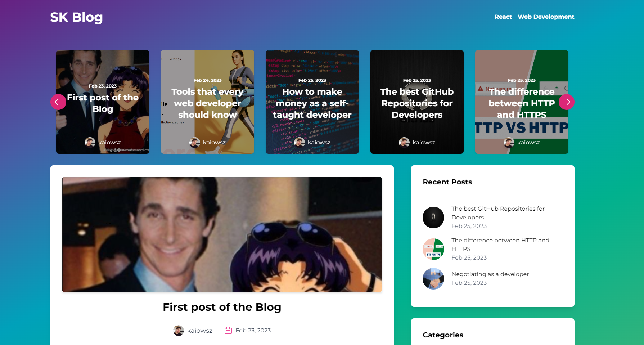The image size is (644, 345).
Task: Click the author name kaiowsz below post title
Action: pos(200,331)
